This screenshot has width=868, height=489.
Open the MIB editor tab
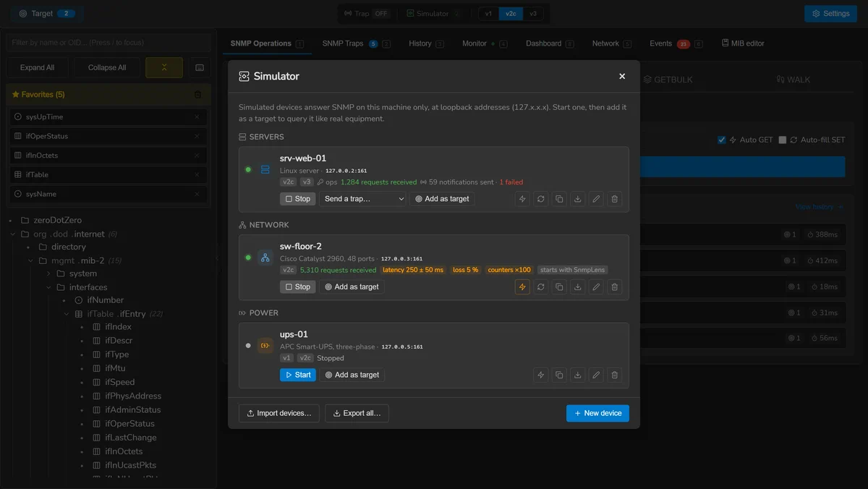point(743,43)
